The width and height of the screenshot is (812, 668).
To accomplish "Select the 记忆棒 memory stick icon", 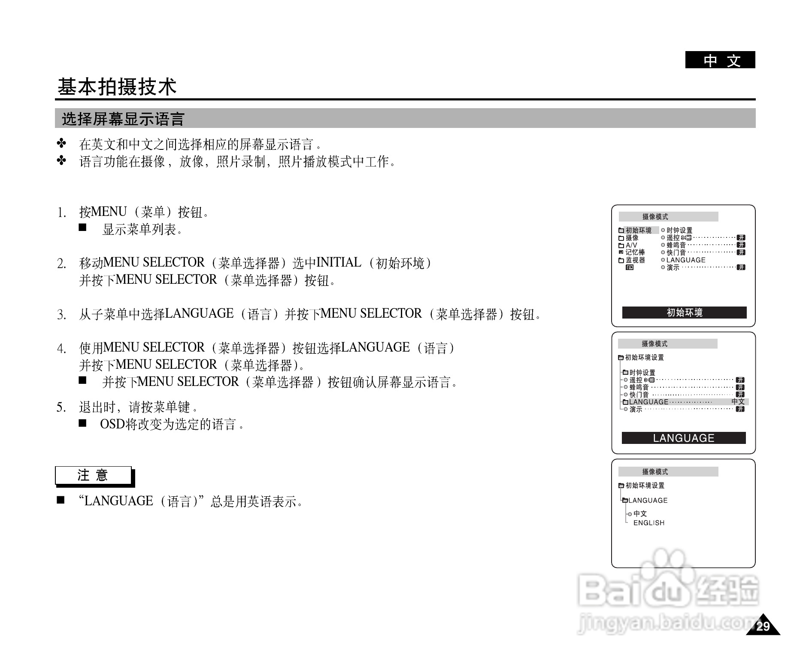I will [x=621, y=252].
